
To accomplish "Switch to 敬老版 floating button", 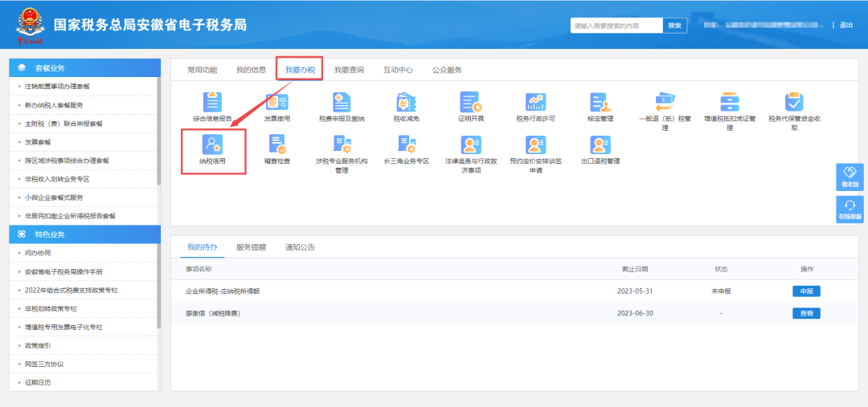I will (850, 177).
